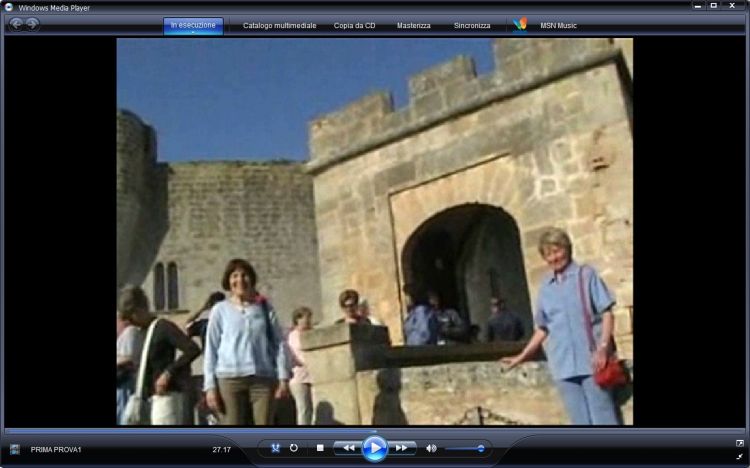The width and height of the screenshot is (750, 468).
Task: Go to the Sincronizza tab
Action: tap(472, 25)
